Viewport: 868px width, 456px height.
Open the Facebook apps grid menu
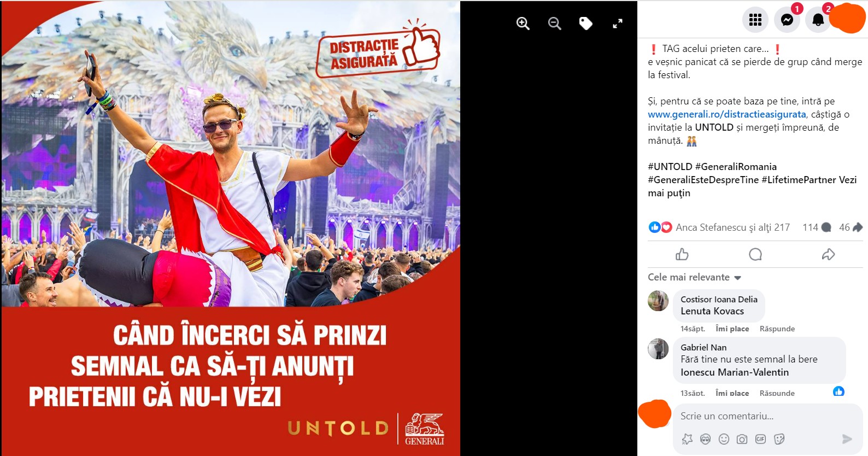click(755, 20)
